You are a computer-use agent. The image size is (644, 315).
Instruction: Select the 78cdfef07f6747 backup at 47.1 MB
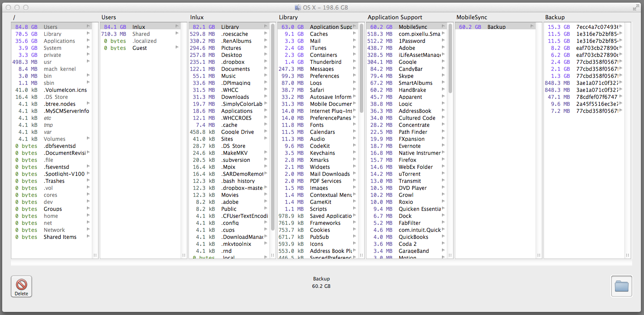coord(584,97)
